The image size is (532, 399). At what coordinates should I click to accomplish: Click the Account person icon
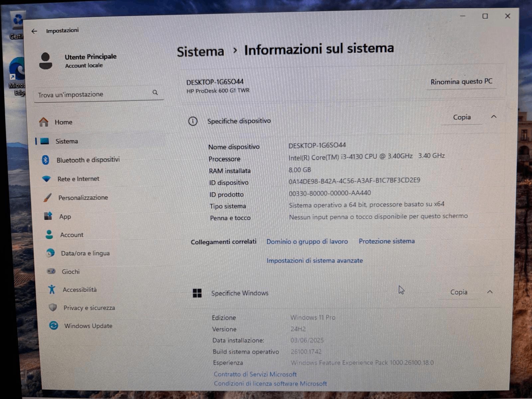click(49, 234)
